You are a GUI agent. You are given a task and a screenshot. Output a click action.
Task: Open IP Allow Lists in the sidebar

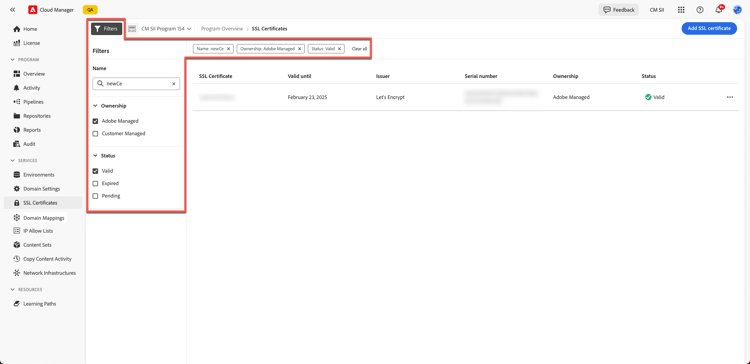tap(38, 231)
